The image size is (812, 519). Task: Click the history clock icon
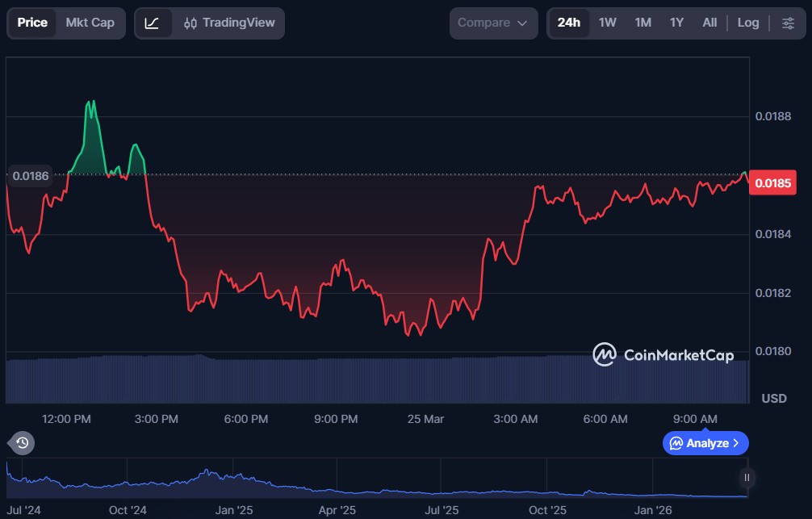coord(22,442)
